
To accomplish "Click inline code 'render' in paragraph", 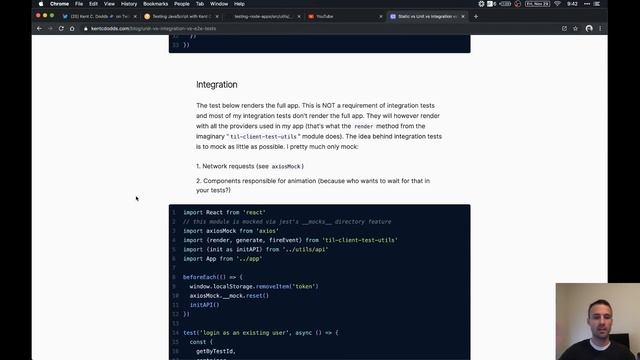I will pyautogui.click(x=363, y=127).
